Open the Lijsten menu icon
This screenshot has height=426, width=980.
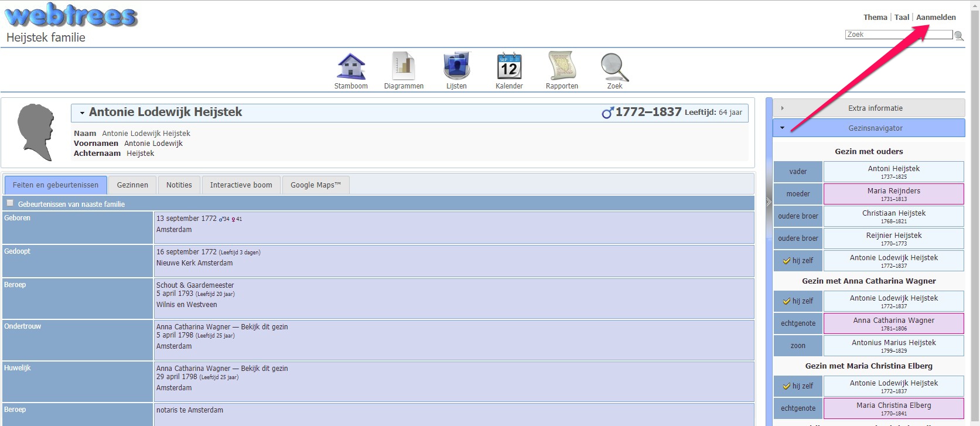tap(456, 66)
